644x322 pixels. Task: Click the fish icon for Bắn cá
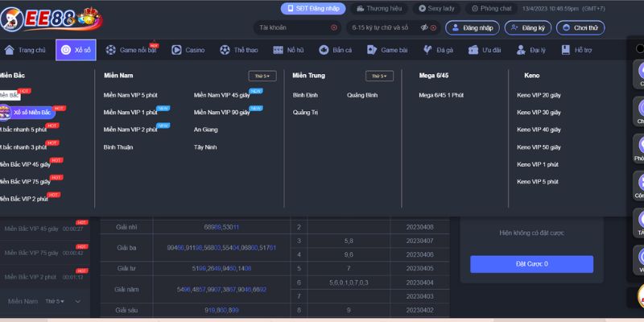(324, 50)
